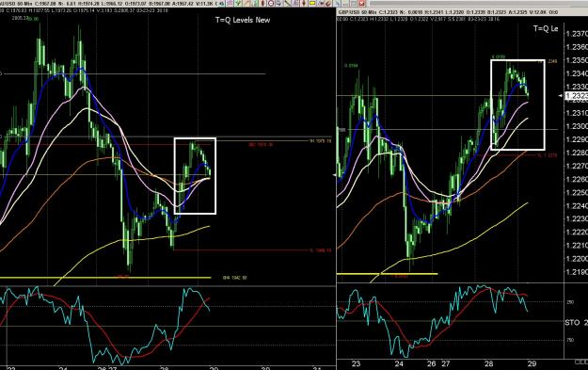This screenshot has height=370, width=588.
Task: Click the teal globe icon at the toolbar start
Action: tap(222, 4)
